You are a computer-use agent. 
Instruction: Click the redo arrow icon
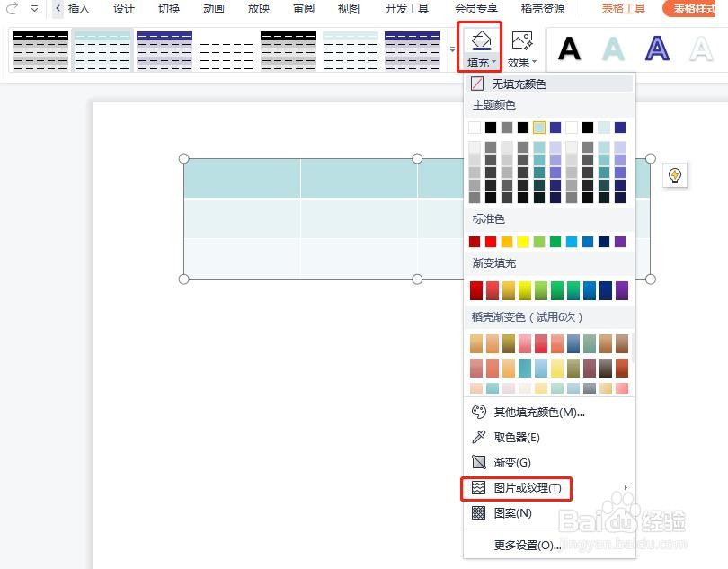pos(13,8)
